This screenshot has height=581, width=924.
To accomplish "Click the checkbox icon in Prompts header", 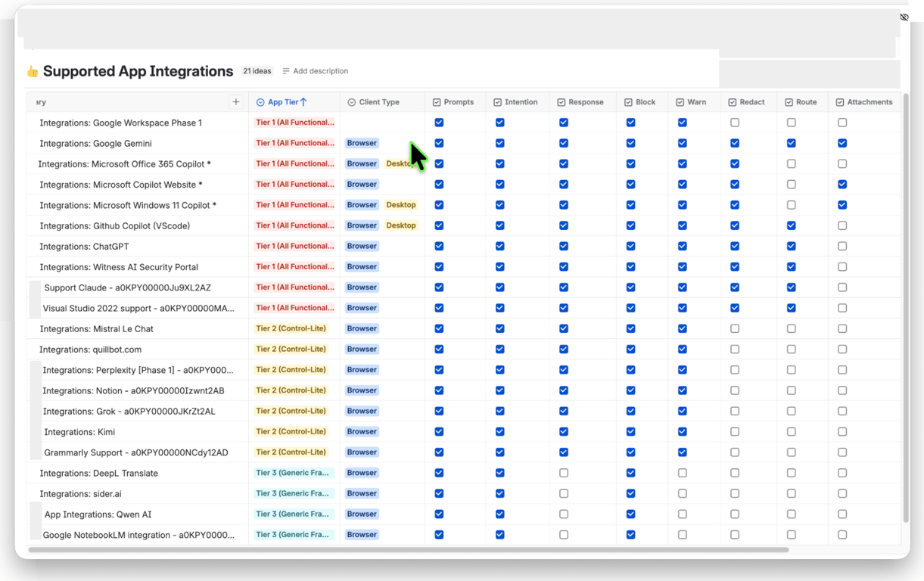I will pyautogui.click(x=437, y=102).
